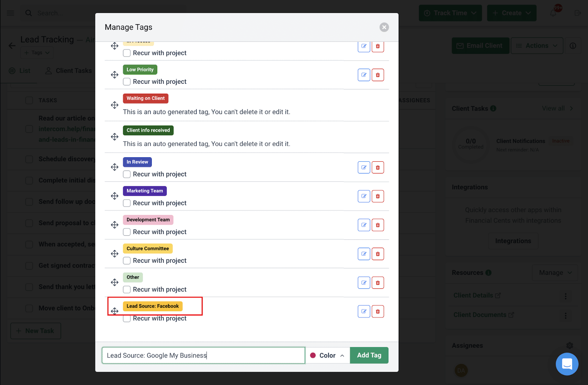The image size is (588, 385).
Task: Close the Manage Tags dialog
Action: pos(384,27)
